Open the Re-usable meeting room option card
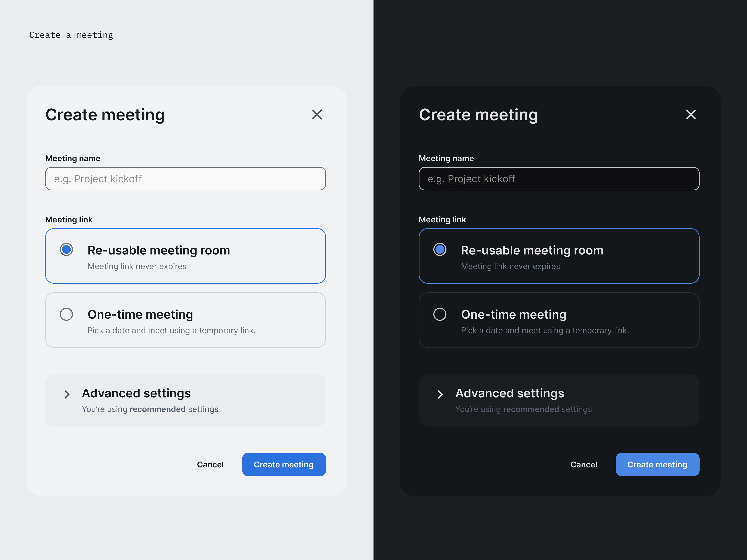Screen dimensions: 747x560 click(185, 256)
